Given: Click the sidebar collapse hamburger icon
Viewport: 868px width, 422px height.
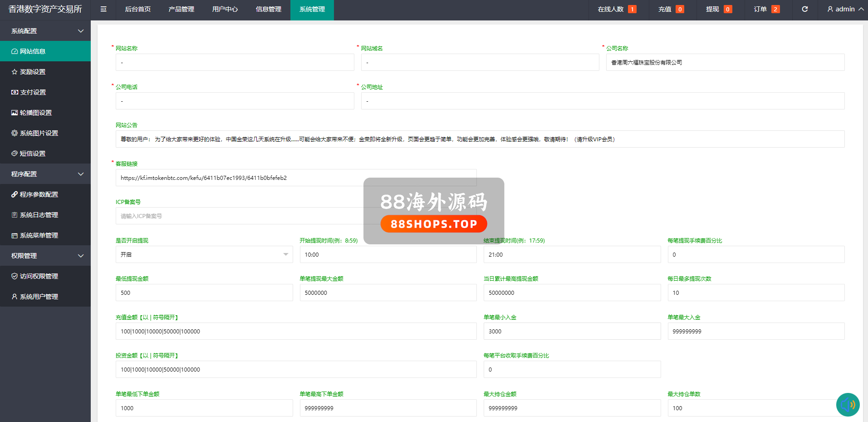Looking at the screenshot, I should pyautogui.click(x=103, y=9).
